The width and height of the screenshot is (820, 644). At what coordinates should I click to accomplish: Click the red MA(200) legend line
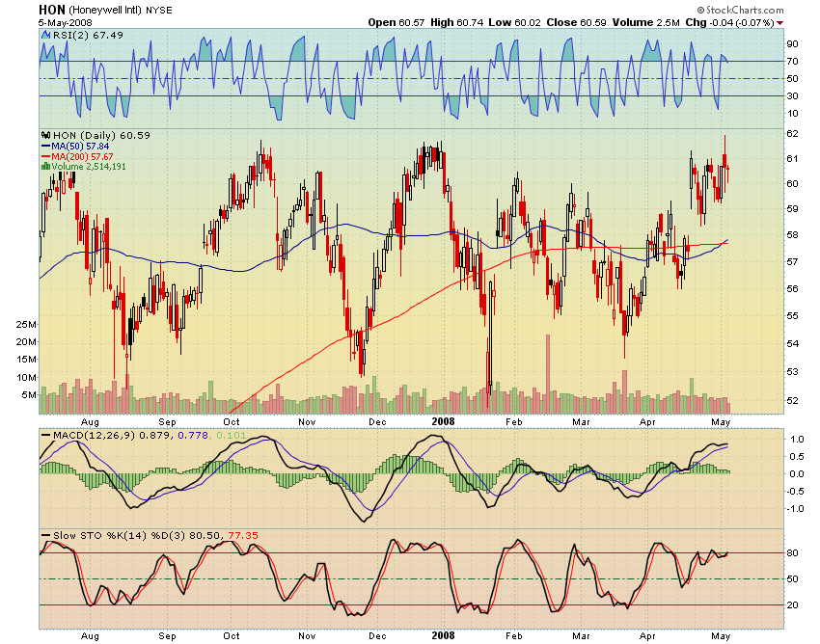46,157
